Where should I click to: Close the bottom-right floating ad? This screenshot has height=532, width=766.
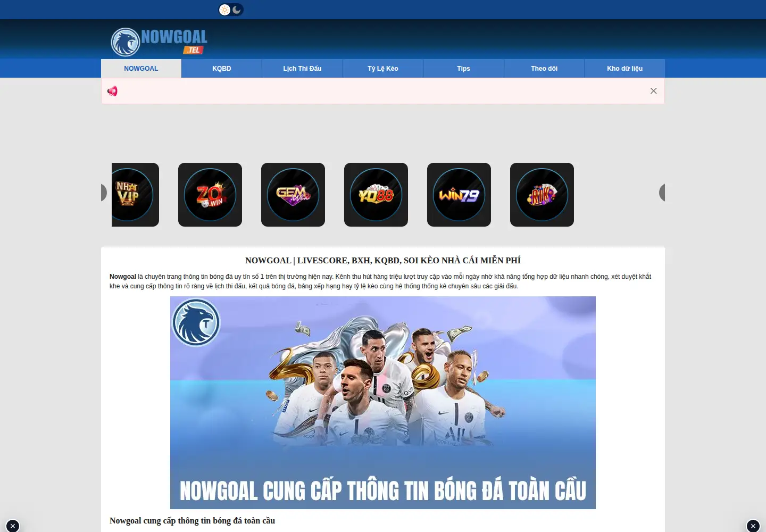pyautogui.click(x=753, y=526)
